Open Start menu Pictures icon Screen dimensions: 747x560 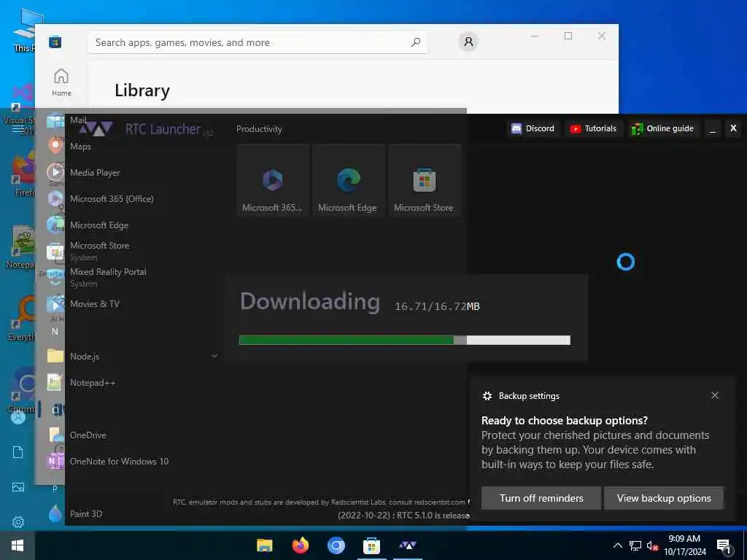click(18, 487)
